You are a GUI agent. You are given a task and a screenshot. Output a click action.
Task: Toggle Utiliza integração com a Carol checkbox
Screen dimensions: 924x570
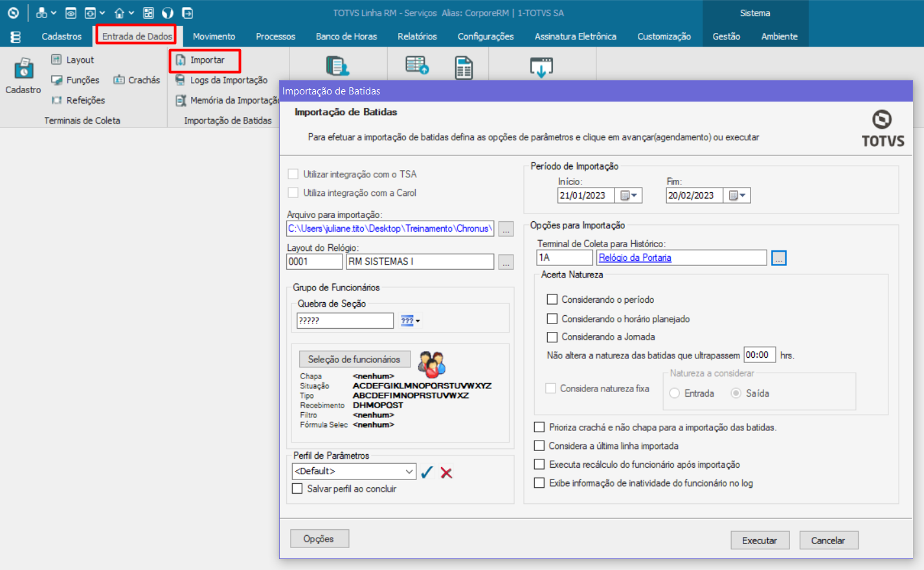click(x=293, y=193)
